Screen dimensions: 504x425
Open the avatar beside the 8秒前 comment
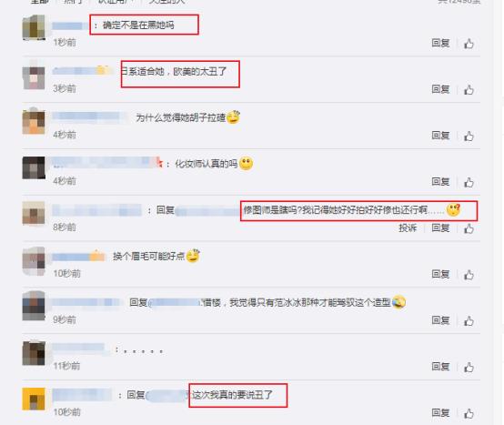(x=34, y=213)
